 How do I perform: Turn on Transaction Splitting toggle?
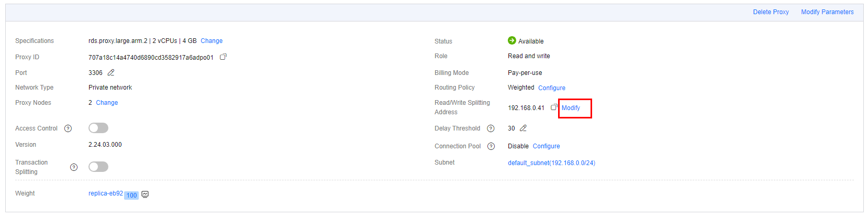pos(98,167)
